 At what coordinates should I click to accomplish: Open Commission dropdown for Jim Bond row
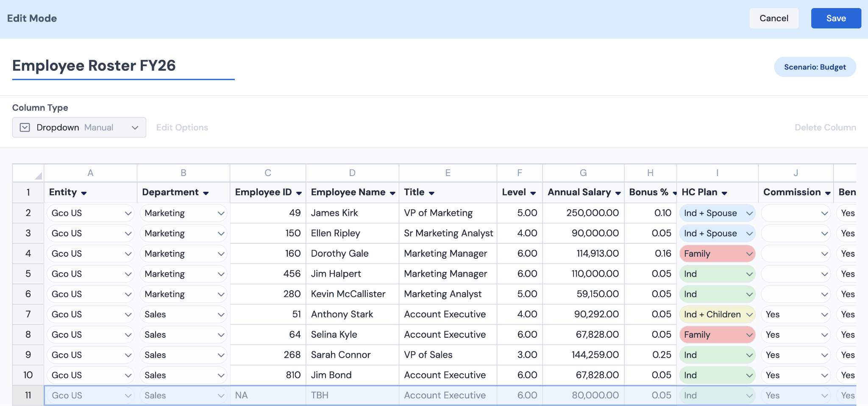pos(796,375)
